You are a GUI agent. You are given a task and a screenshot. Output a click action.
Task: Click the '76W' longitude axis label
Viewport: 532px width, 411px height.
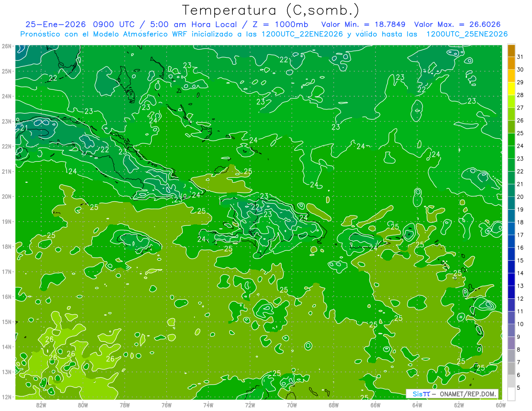[166, 405]
